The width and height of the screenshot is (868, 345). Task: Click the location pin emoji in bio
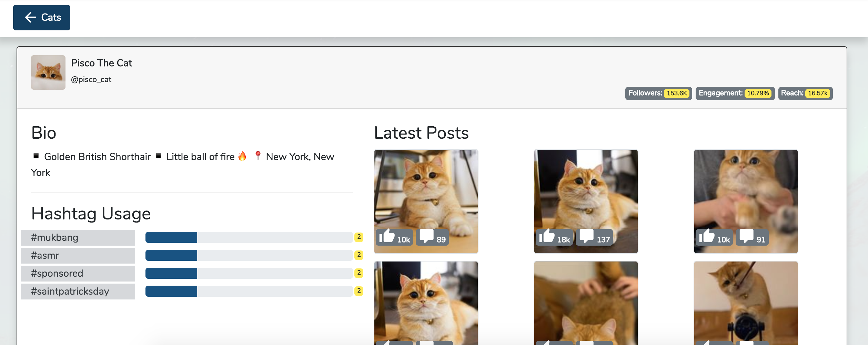(x=258, y=156)
